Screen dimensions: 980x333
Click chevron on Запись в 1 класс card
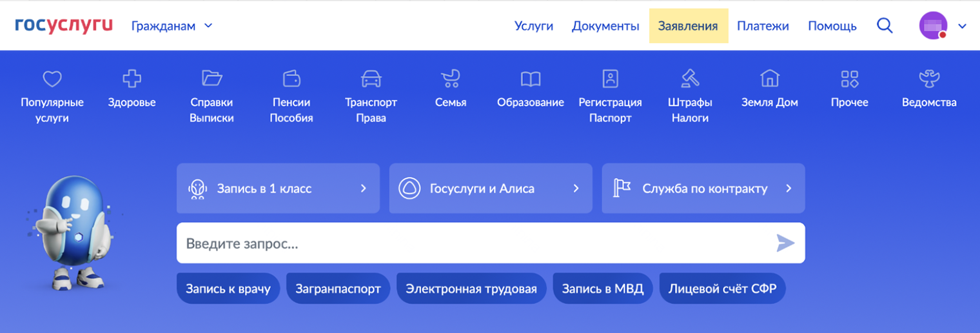(363, 188)
